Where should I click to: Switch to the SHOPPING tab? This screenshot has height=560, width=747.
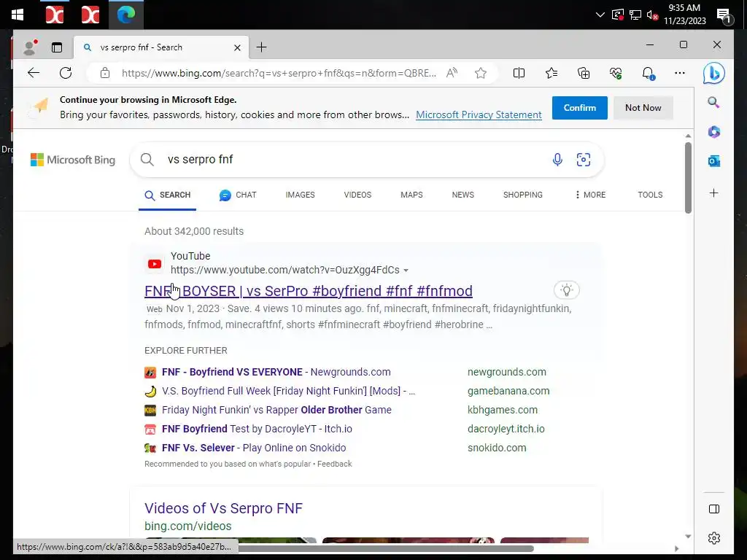point(523,195)
